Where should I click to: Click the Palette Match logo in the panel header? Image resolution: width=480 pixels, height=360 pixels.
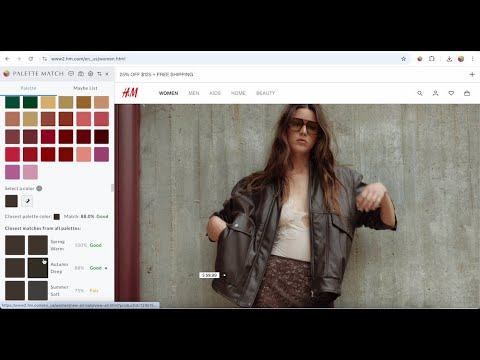coord(6,74)
